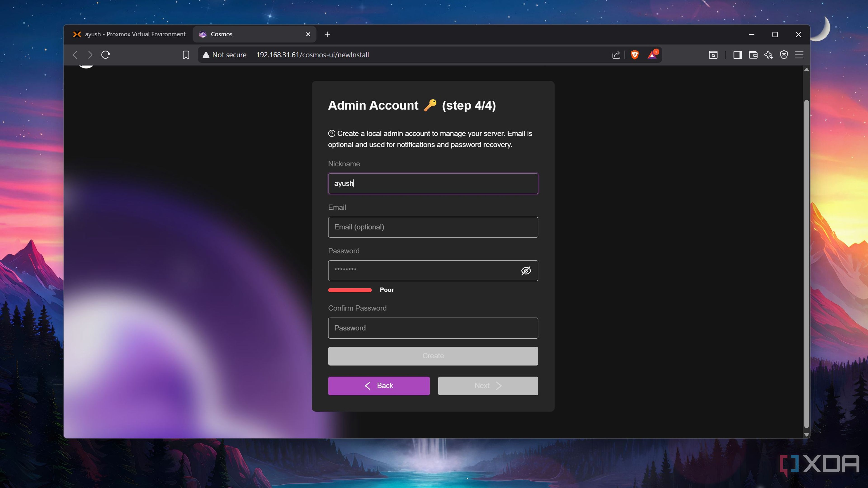The height and width of the screenshot is (488, 868).
Task: Close the Cosmos tab
Action: tap(308, 34)
